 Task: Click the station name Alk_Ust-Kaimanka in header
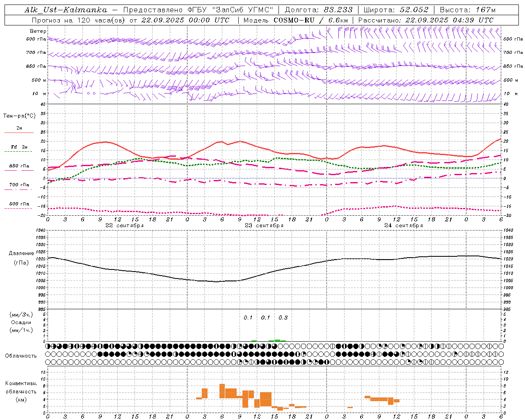pos(66,10)
